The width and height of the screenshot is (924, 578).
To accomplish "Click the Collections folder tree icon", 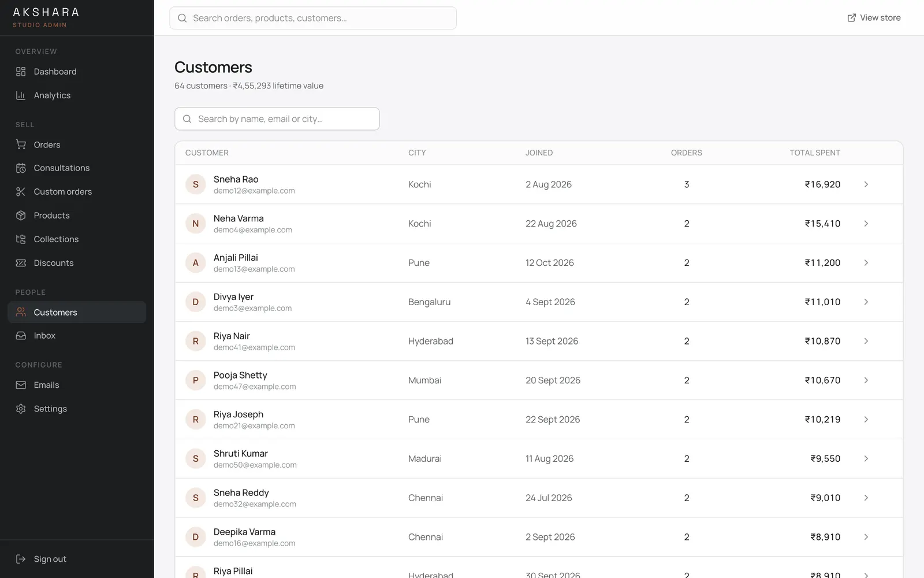I will click(x=21, y=239).
